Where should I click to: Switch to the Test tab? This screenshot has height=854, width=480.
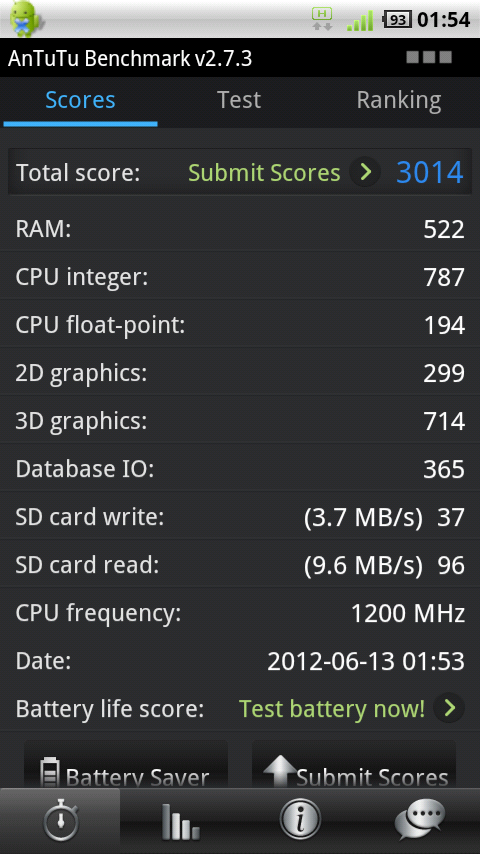point(239,101)
